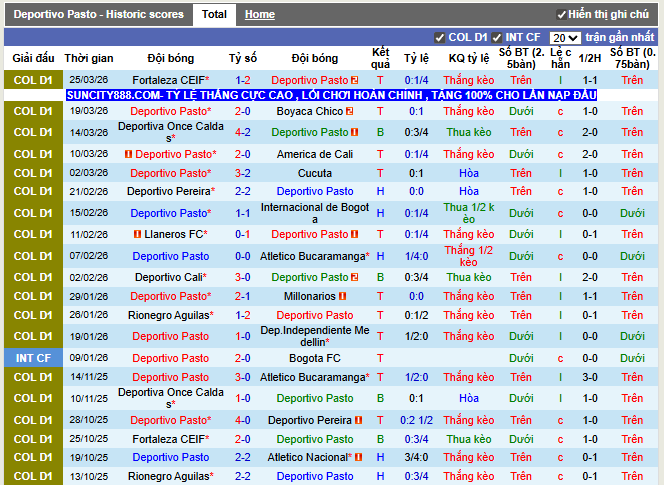Click the 3-0 score, Deportivo Cali match
This screenshot has width=664, height=485.
tap(243, 277)
